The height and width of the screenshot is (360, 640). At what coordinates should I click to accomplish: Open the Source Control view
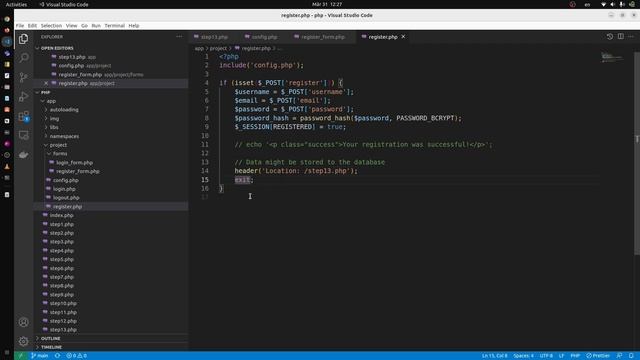click(x=24, y=77)
